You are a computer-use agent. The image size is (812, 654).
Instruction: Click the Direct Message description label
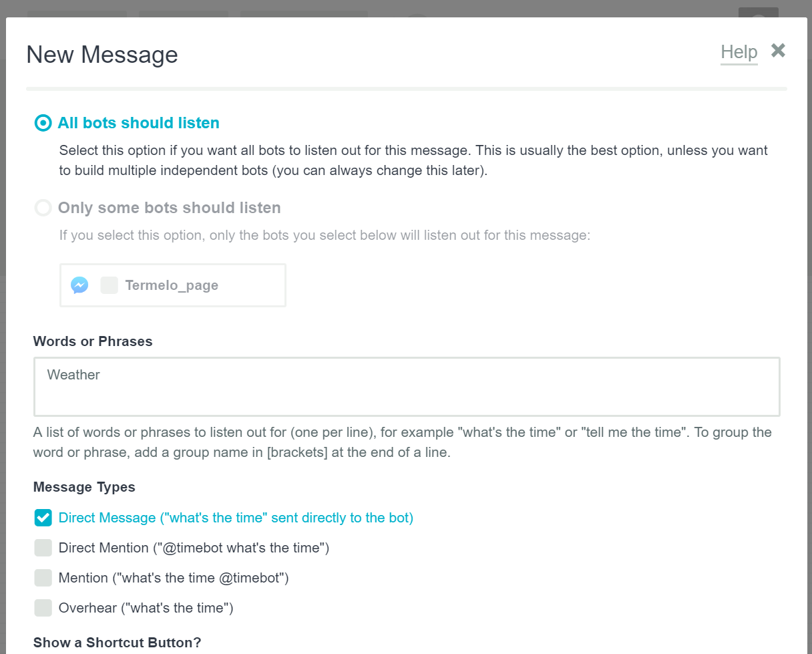point(236,518)
